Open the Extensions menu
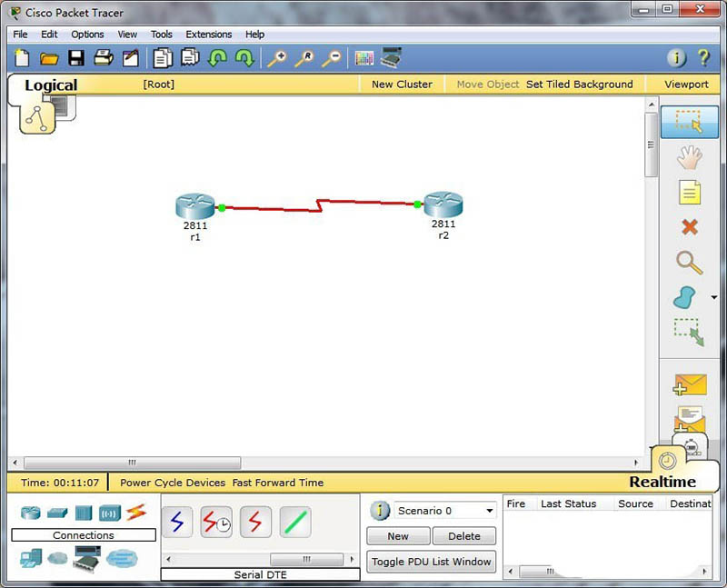 209,35
